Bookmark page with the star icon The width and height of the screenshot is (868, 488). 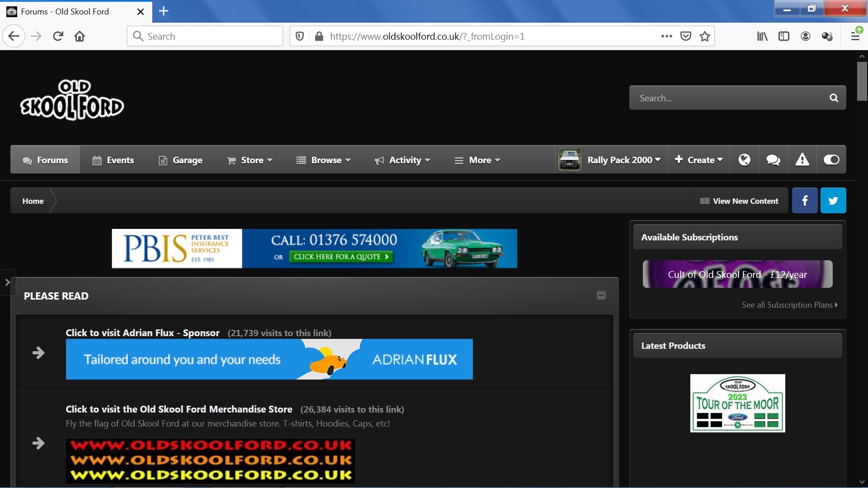tap(704, 37)
